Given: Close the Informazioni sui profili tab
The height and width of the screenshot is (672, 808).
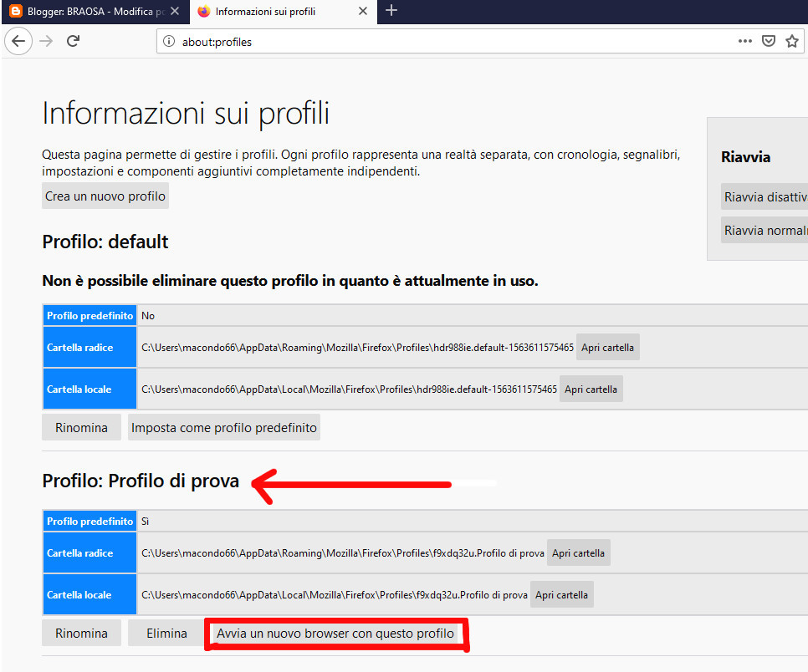Looking at the screenshot, I should (363, 11).
